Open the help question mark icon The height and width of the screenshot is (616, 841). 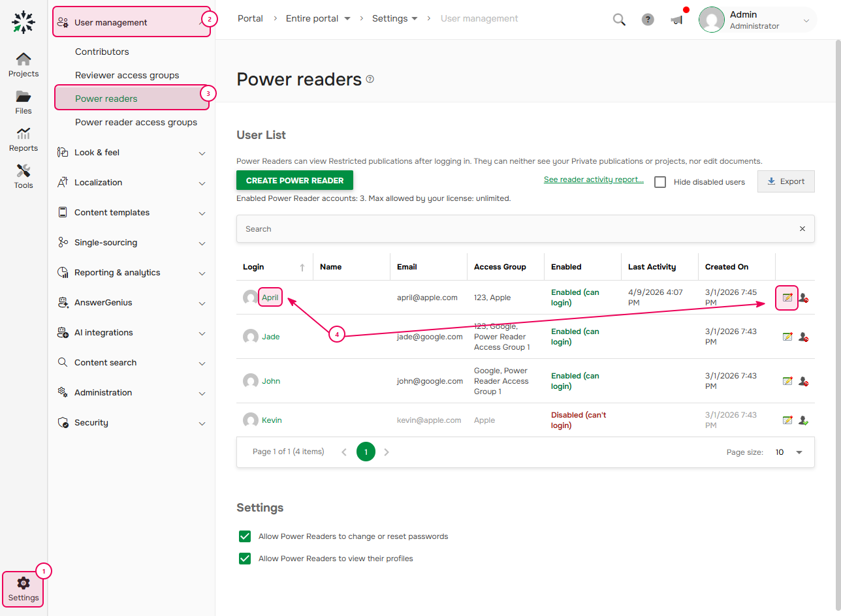[648, 20]
